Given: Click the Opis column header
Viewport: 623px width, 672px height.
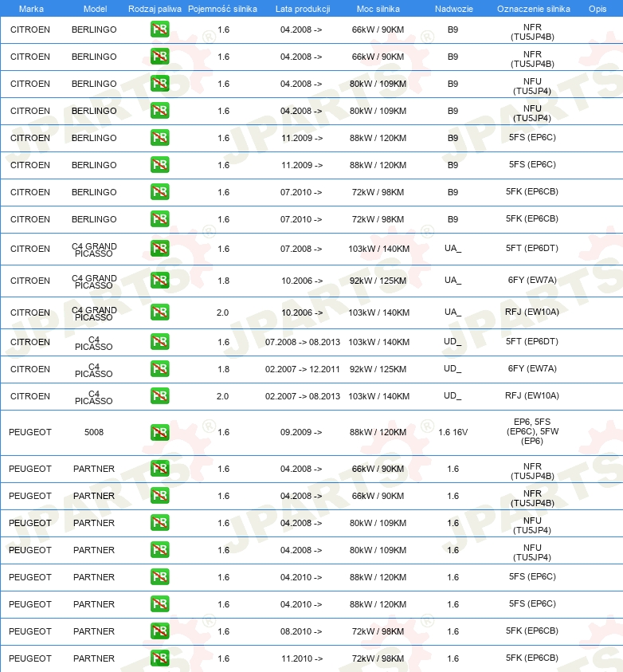Looking at the screenshot, I should pyautogui.click(x=598, y=9).
